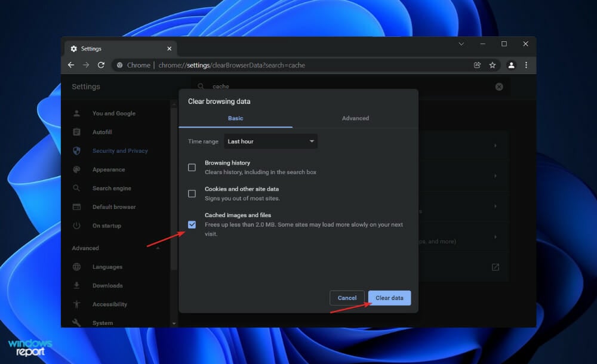Open On startup settings

point(107,226)
